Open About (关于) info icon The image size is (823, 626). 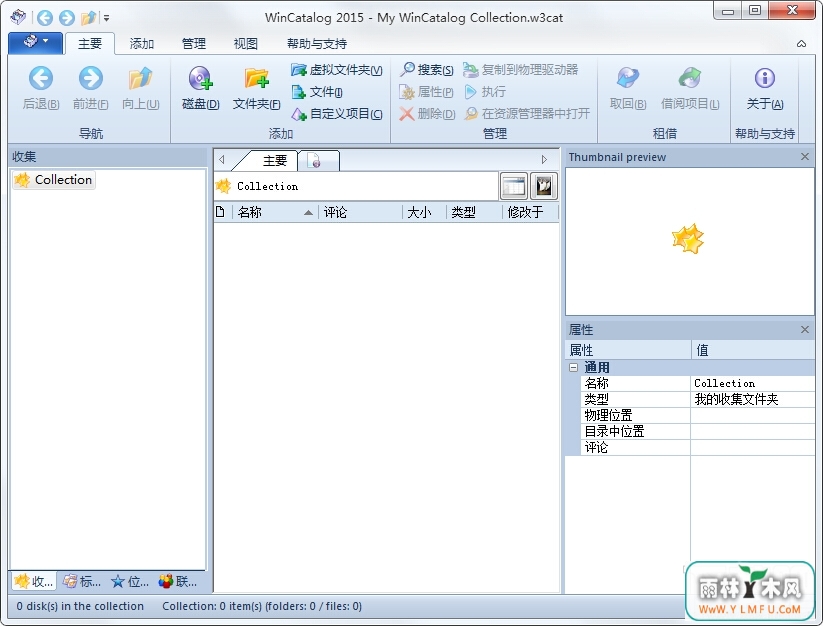tap(765, 79)
